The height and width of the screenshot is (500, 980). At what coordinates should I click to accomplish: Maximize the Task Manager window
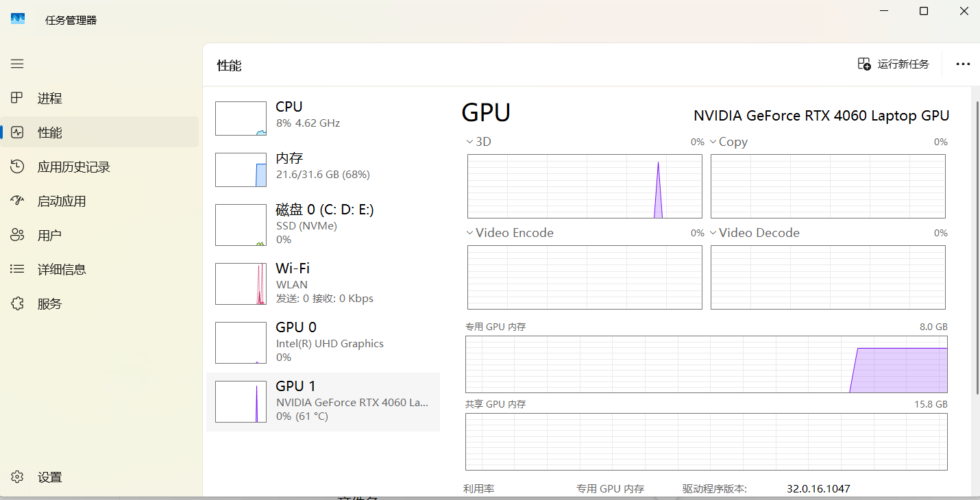tap(924, 11)
